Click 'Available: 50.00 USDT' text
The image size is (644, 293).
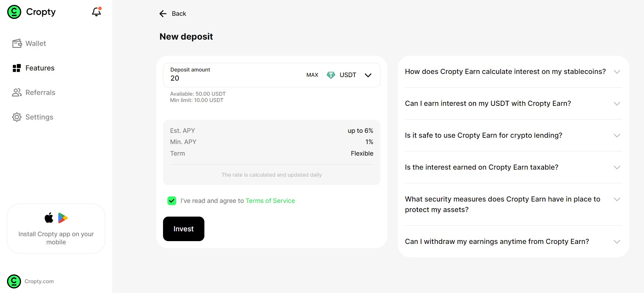click(198, 94)
